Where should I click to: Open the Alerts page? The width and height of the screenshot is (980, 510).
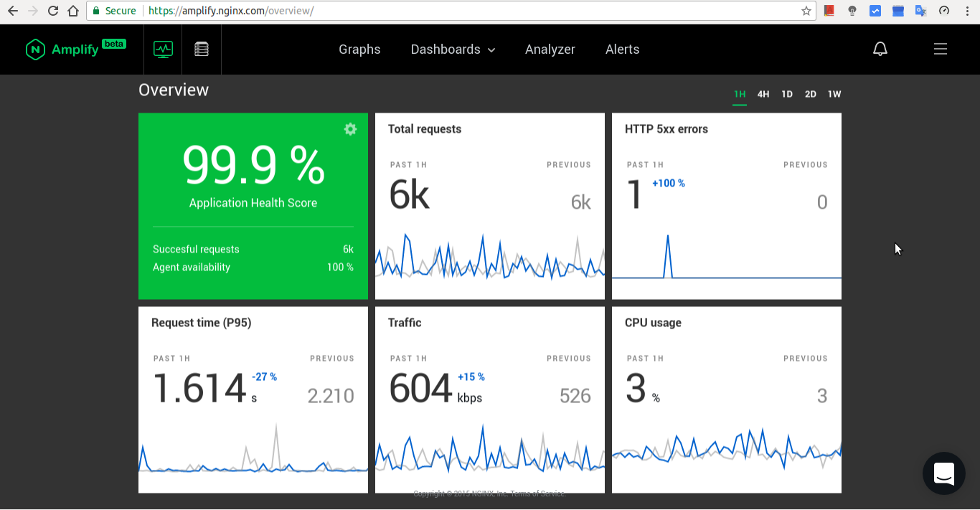pos(622,49)
